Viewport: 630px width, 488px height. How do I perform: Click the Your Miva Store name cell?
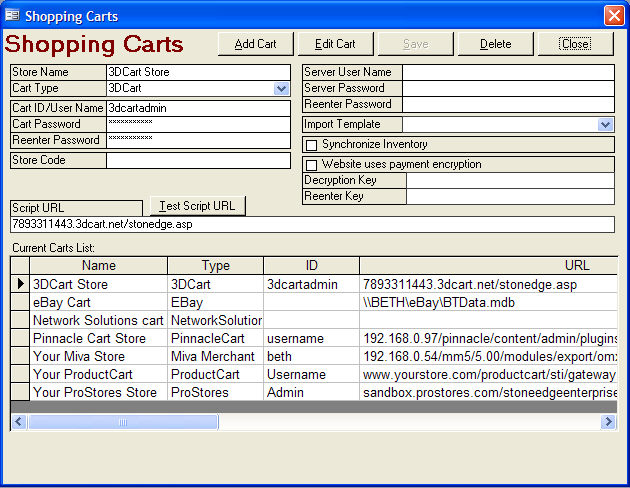tap(98, 357)
